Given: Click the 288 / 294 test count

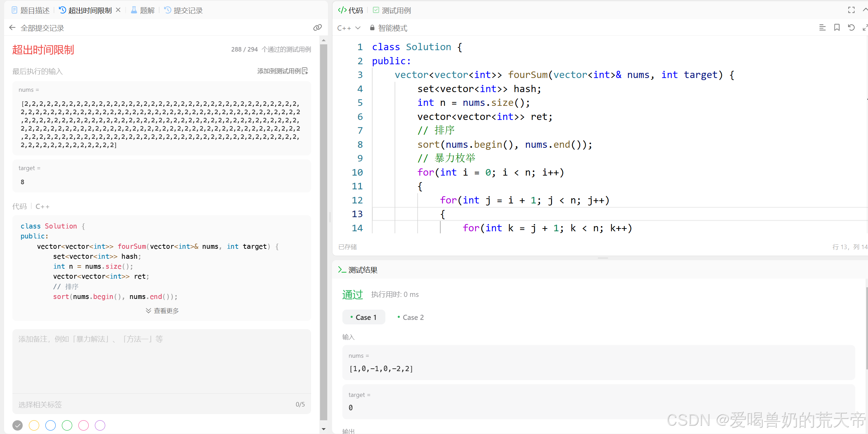Looking at the screenshot, I should click(x=244, y=49).
